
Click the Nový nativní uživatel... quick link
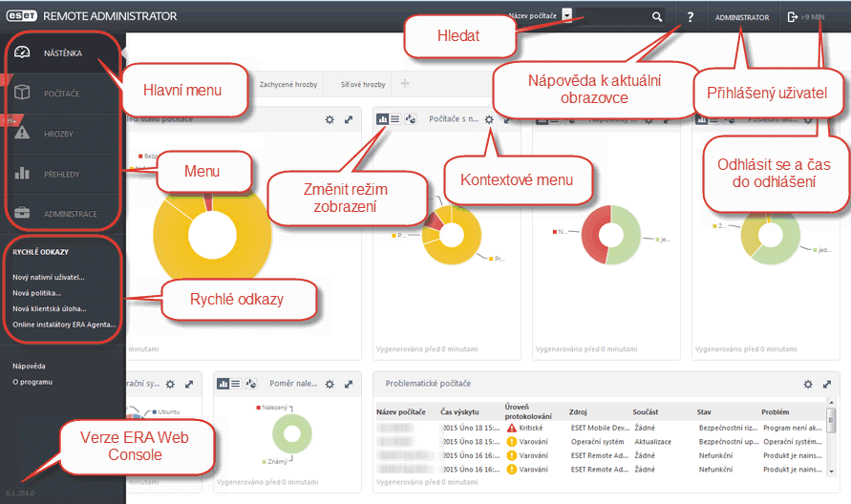(x=49, y=277)
